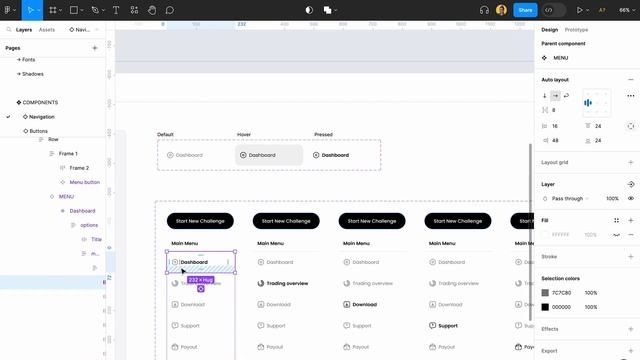640x360 pixels.
Task: Click the Share button
Action: [525, 10]
